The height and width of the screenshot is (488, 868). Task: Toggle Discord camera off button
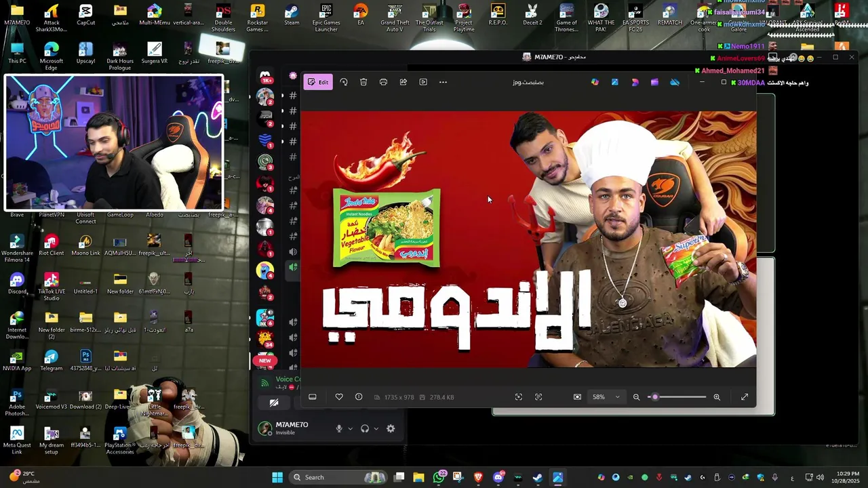point(274,403)
